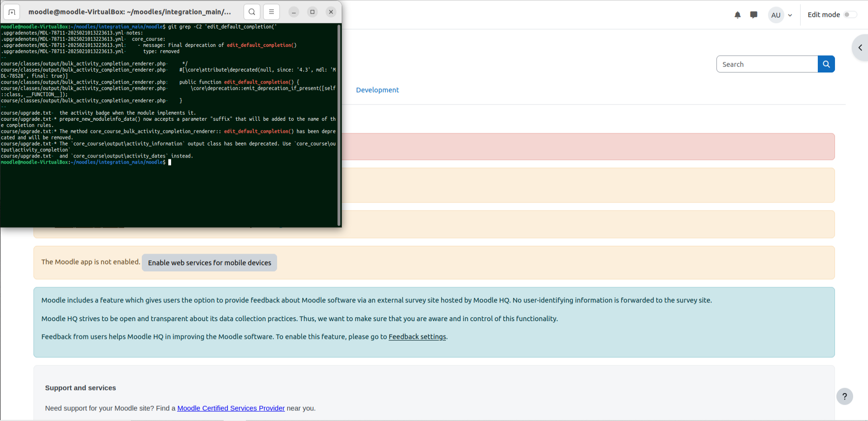Click 'Edit mode' label text
Screen dimensions: 868x421
[x=823, y=15]
